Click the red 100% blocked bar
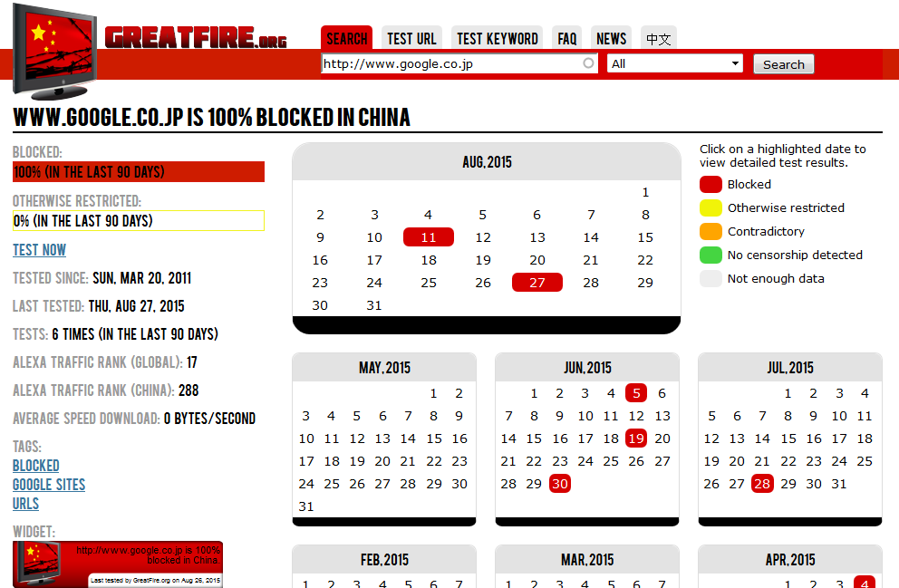899x588 pixels. [x=139, y=172]
